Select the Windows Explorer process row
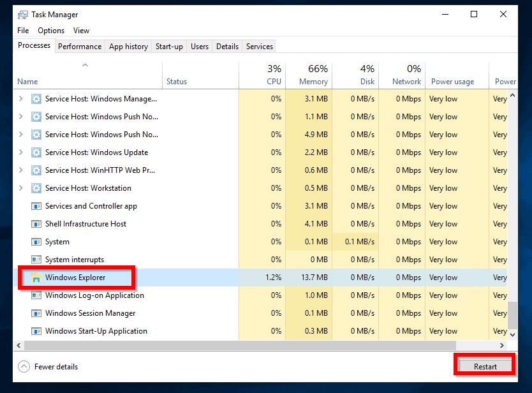The width and height of the screenshot is (532, 393). (x=260, y=278)
